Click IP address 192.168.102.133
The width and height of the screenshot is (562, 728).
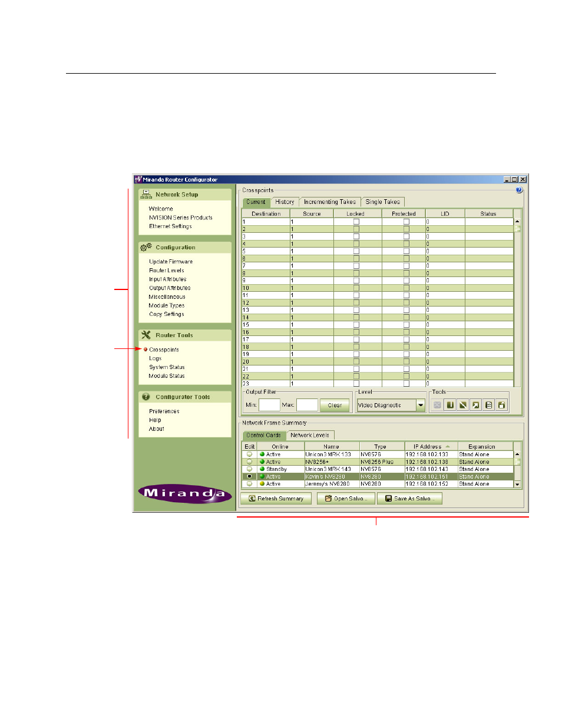427,454
